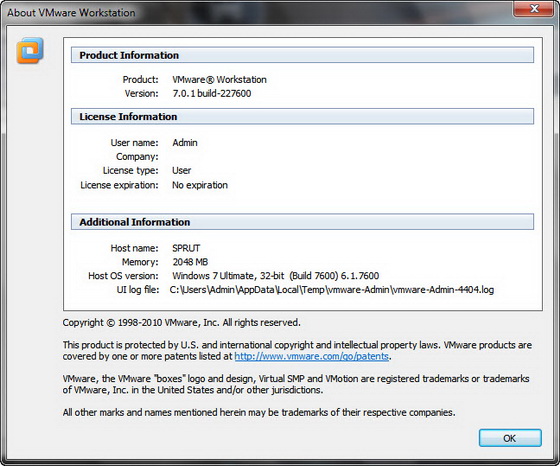The height and width of the screenshot is (466, 560).
Task: Click the host name value SPRUT
Action: pos(186,248)
